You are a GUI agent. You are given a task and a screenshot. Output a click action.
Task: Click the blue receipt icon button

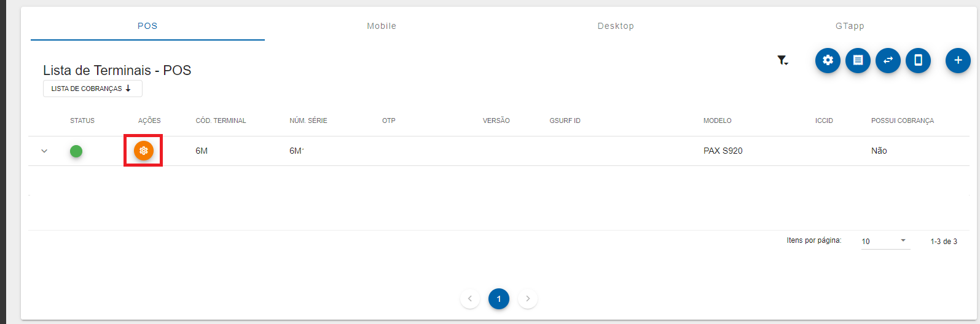[x=858, y=60]
